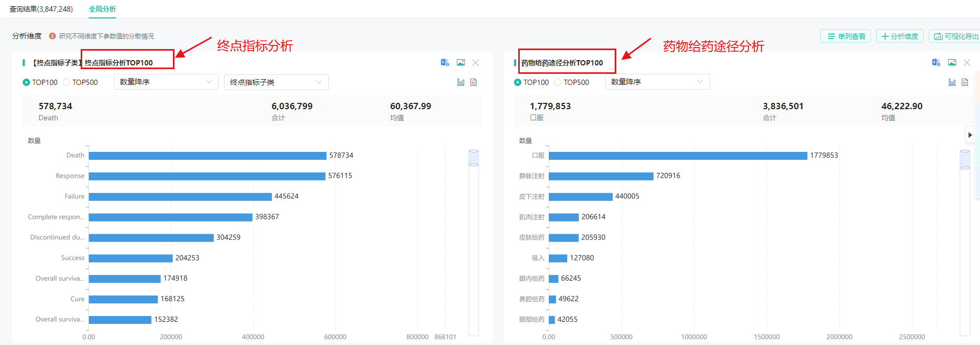Click the 单列查看 button
The height and width of the screenshot is (345, 980).
pos(846,36)
